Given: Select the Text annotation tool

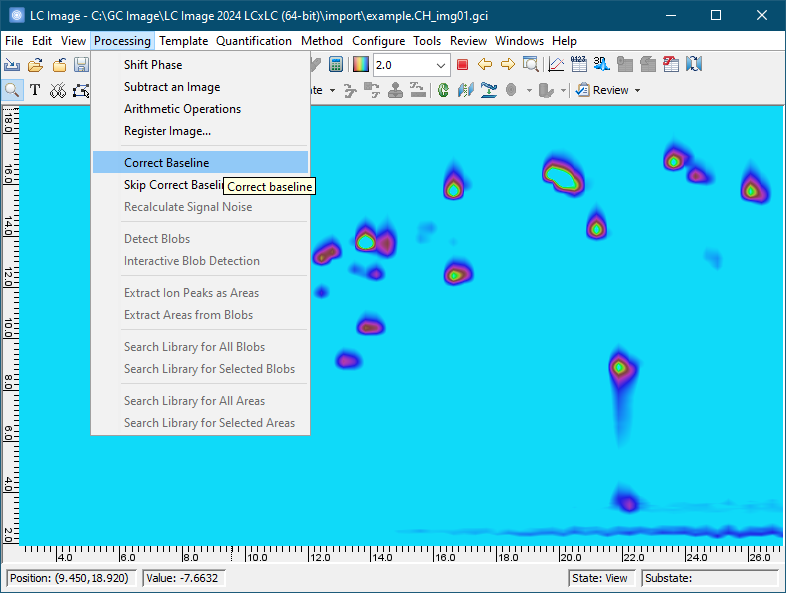Looking at the screenshot, I should coord(35,90).
